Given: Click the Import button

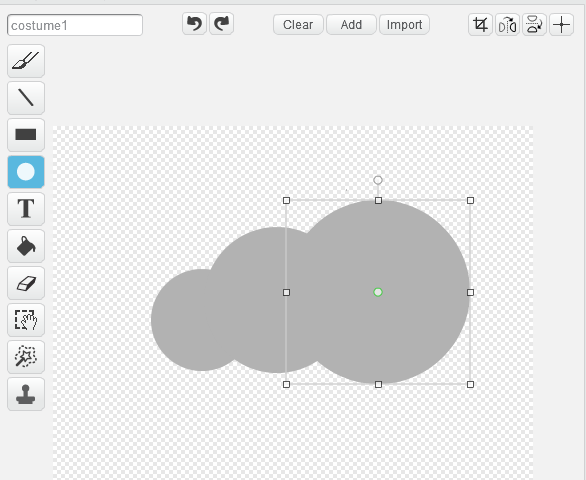Looking at the screenshot, I should point(404,25).
